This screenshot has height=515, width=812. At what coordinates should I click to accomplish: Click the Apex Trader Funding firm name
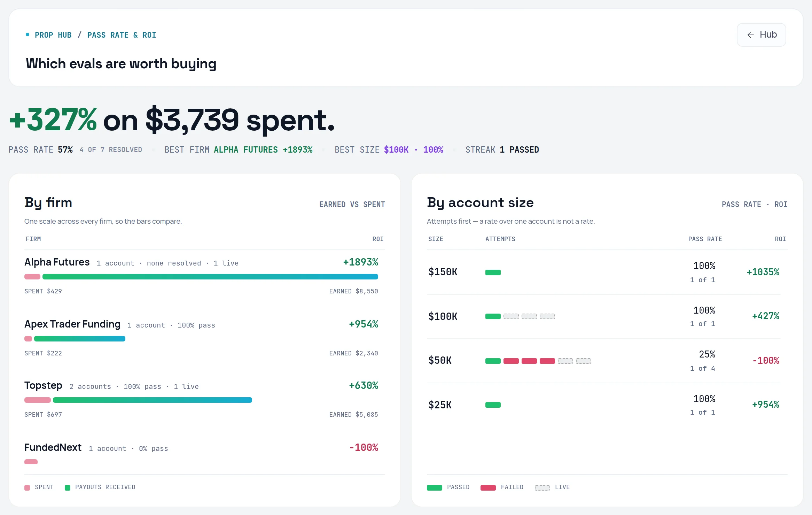click(x=72, y=324)
